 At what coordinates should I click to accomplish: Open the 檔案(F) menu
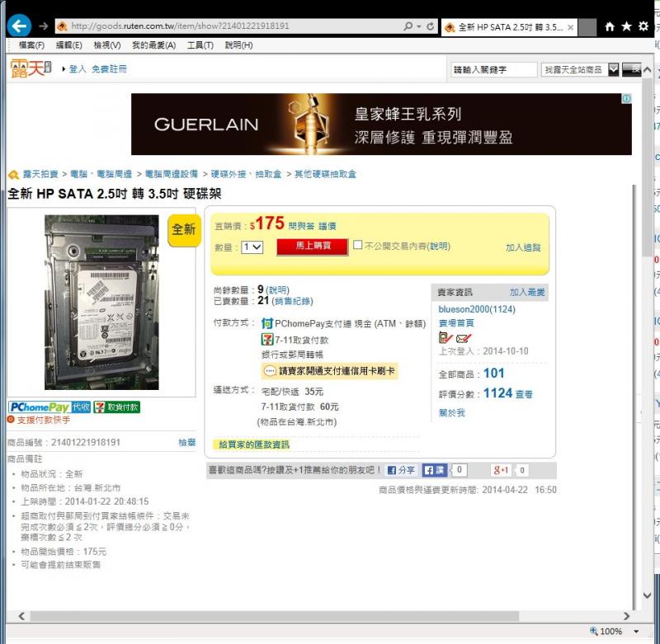31,45
